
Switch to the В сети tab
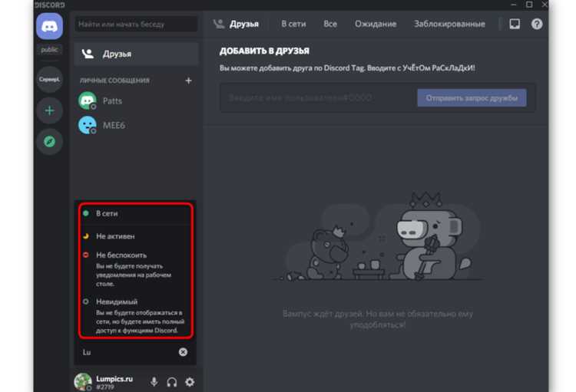pyautogui.click(x=293, y=24)
